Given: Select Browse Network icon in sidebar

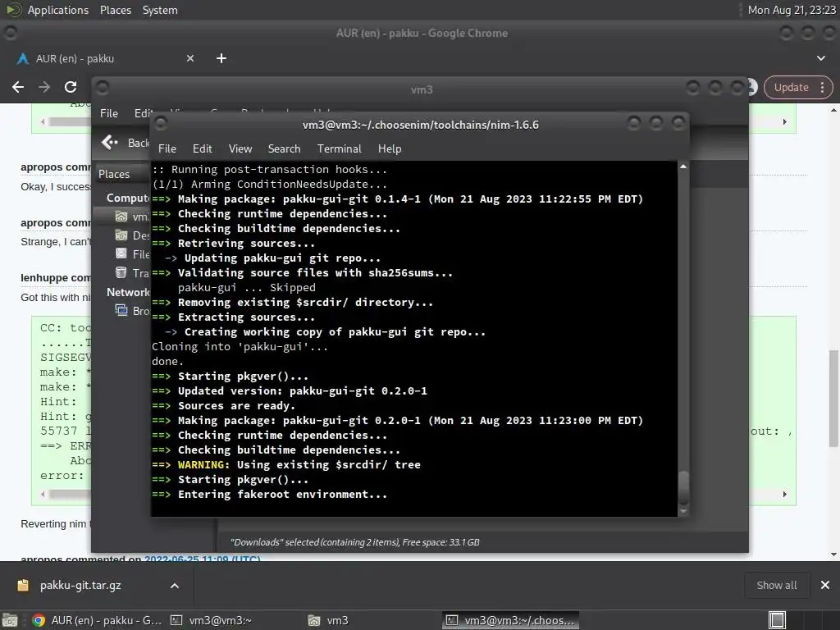Looking at the screenshot, I should click(121, 310).
